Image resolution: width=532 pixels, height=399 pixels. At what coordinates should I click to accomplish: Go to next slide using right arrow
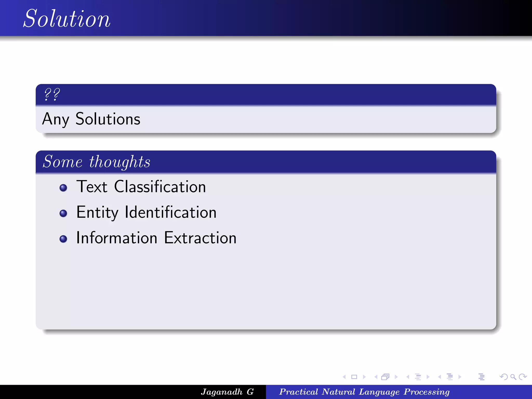pos(364,377)
